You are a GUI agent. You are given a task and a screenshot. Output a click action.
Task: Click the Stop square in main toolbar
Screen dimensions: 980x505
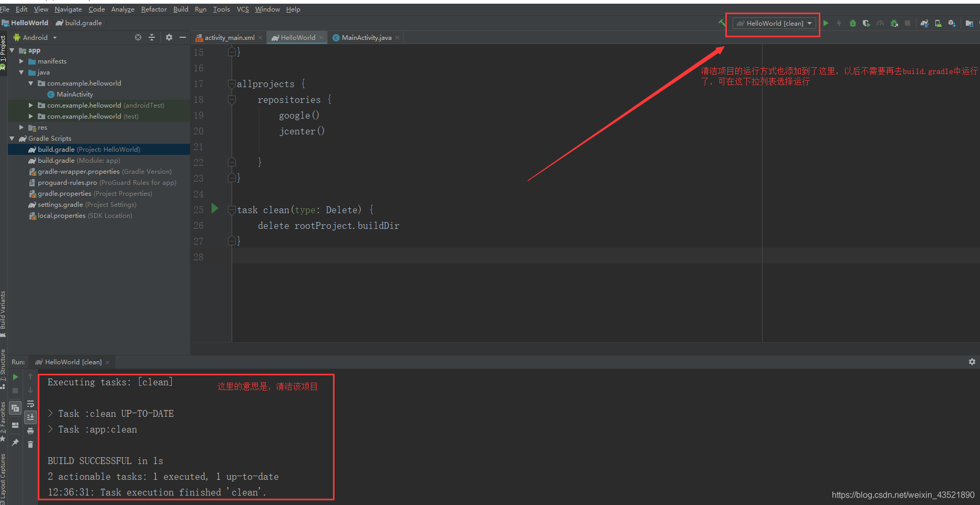(907, 23)
